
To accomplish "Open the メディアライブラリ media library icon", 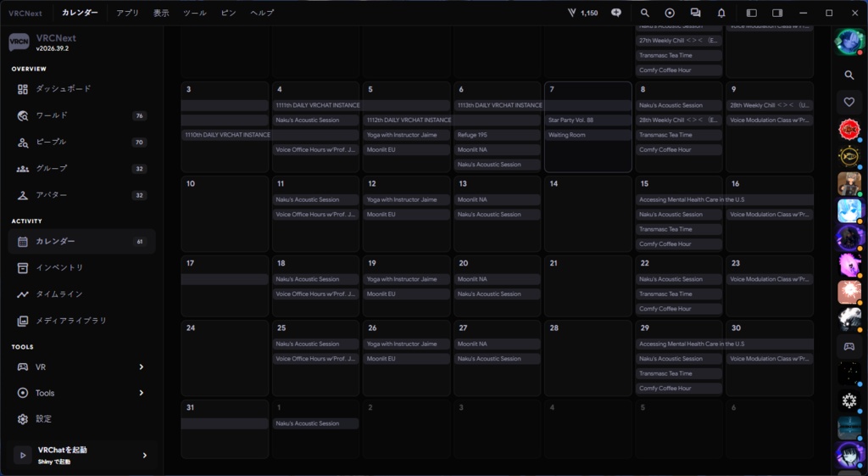I will click(23, 321).
